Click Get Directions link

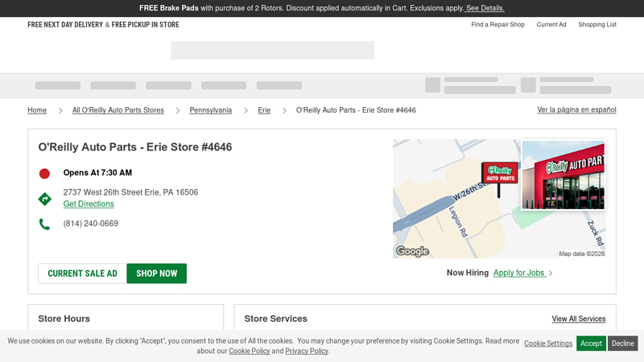click(89, 204)
